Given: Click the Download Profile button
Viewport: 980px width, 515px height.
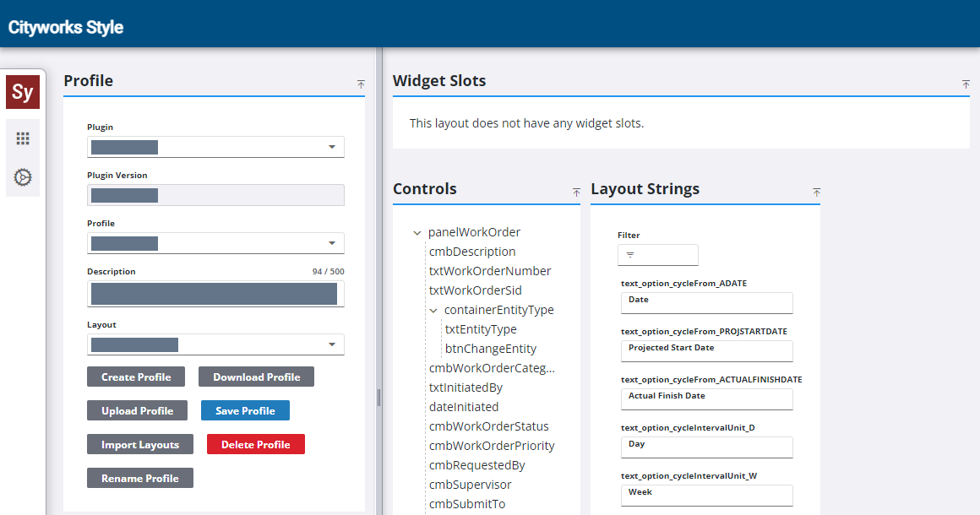Looking at the screenshot, I should coord(256,377).
